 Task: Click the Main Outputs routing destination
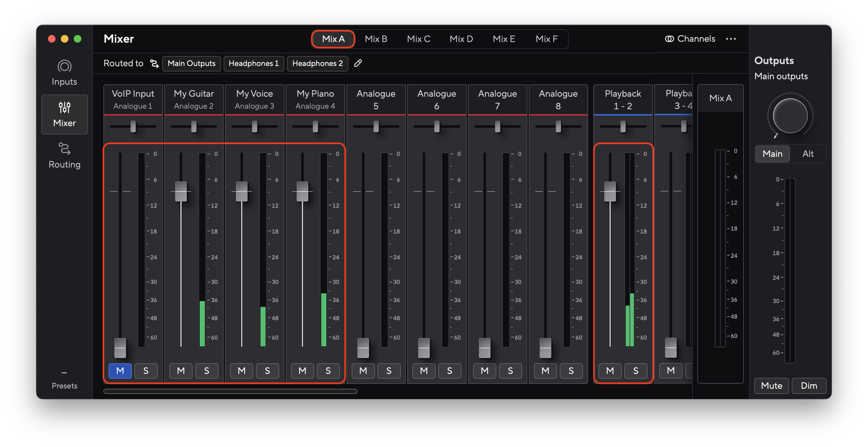[x=191, y=63]
